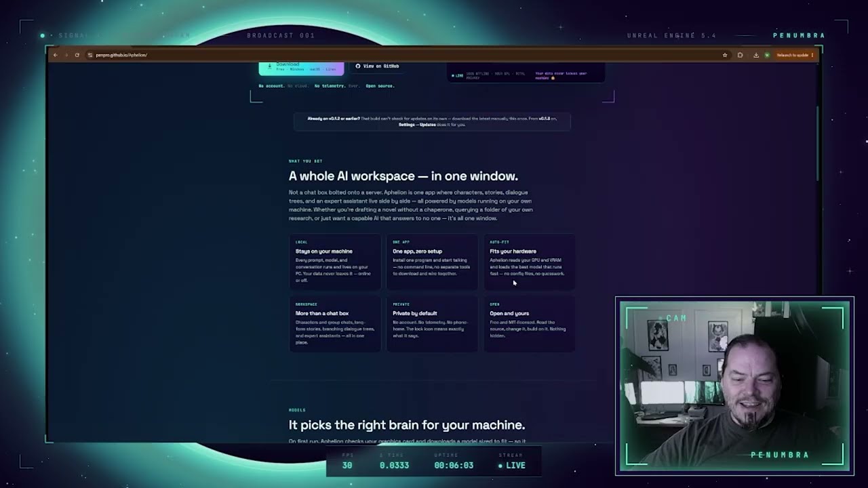The height and width of the screenshot is (488, 868).
Task: Click the MODELS section label
Action: pyautogui.click(x=297, y=410)
